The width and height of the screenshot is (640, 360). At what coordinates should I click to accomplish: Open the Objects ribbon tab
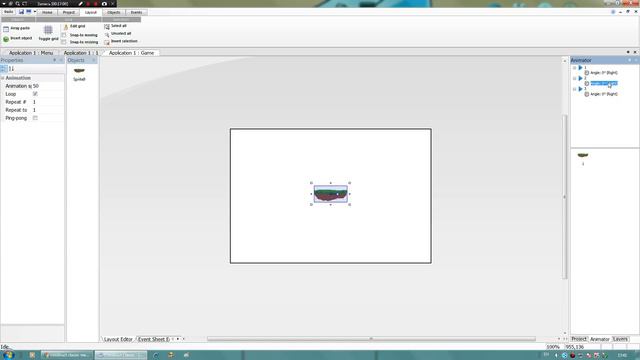tap(113, 12)
